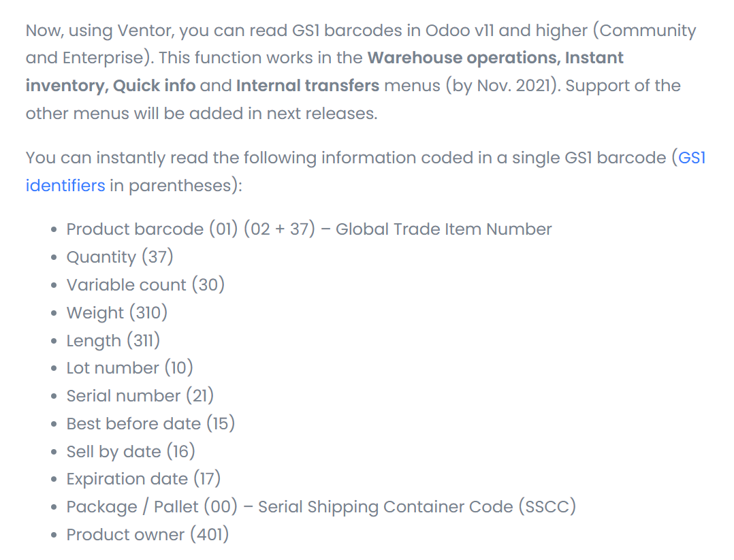Open the GS1 identifiers link
The image size is (734, 560).
(65, 186)
